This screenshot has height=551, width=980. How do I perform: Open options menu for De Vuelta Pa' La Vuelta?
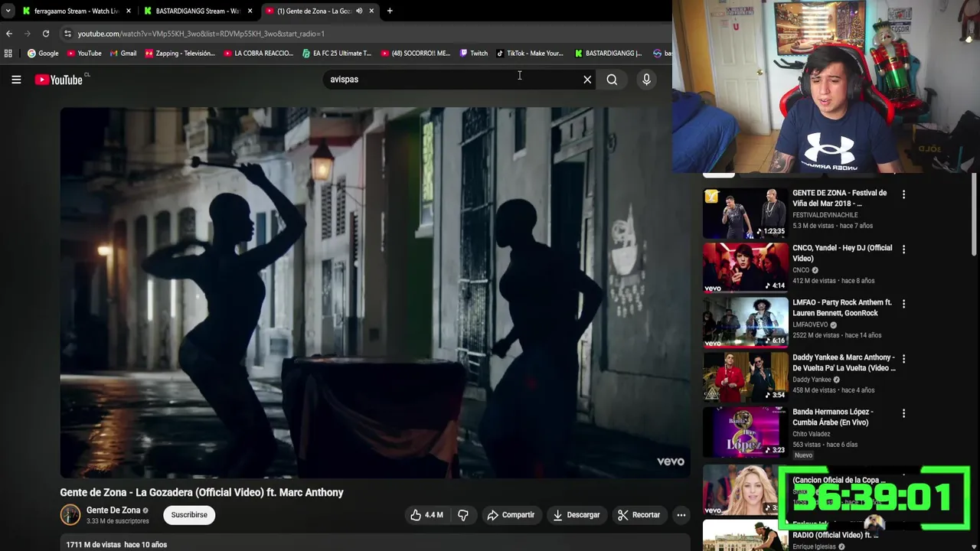pyautogui.click(x=903, y=359)
